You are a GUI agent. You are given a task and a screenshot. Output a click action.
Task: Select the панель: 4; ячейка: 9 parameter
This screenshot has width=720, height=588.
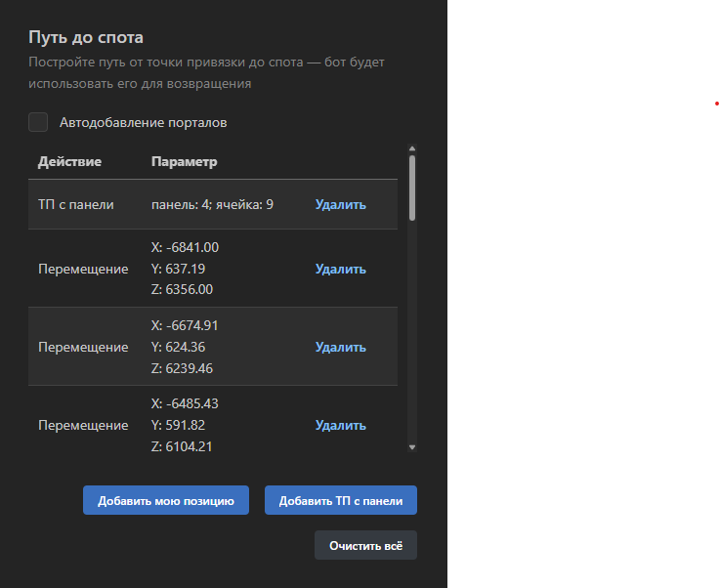pos(212,204)
